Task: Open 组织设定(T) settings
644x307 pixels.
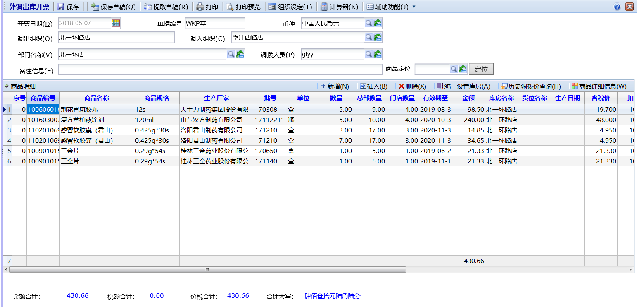Action: [x=290, y=7]
